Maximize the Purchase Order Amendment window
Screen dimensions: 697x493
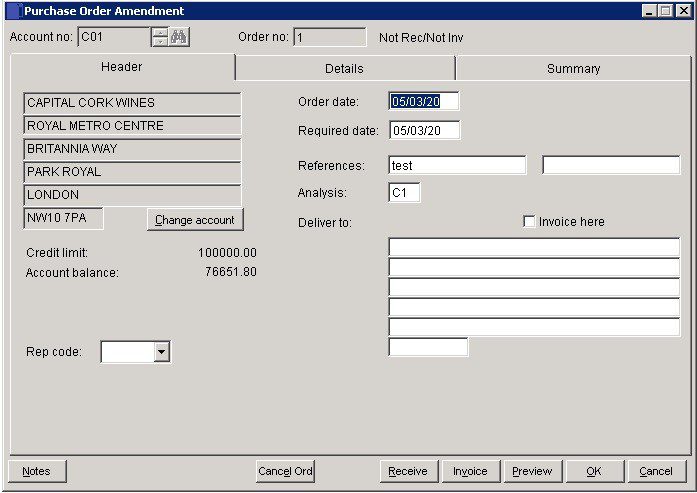665,11
